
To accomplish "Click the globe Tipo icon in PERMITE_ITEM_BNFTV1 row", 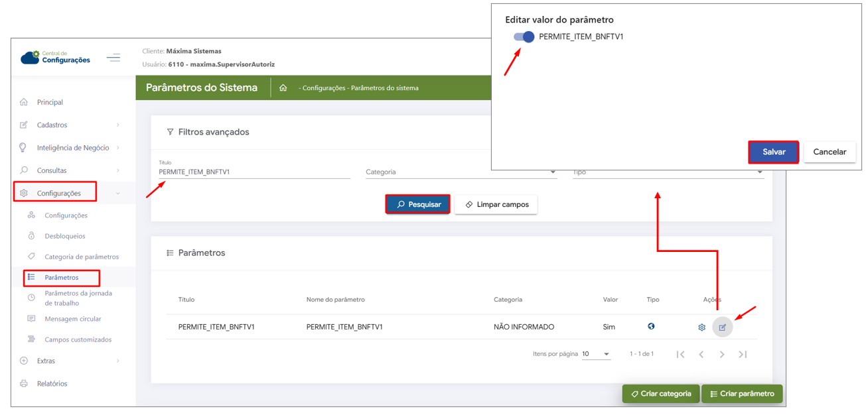I will (x=651, y=326).
